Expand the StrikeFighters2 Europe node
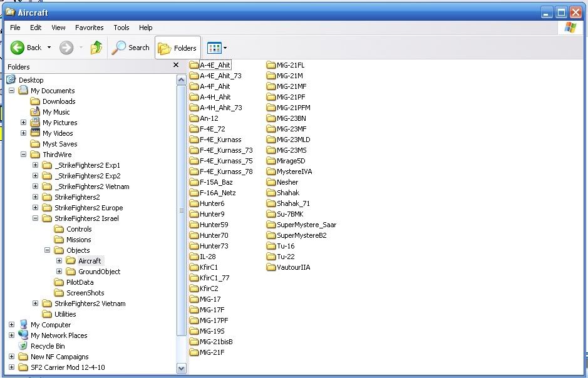Image resolution: width=588 pixels, height=378 pixels. [35, 207]
